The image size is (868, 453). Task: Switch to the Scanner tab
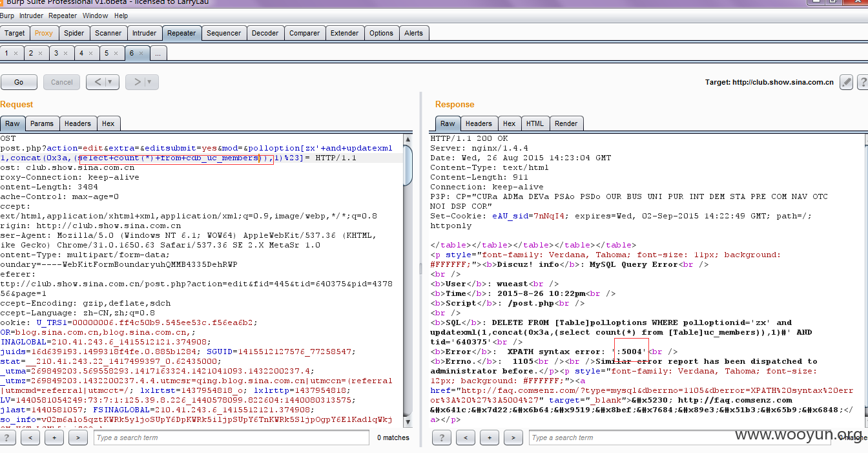tap(108, 33)
